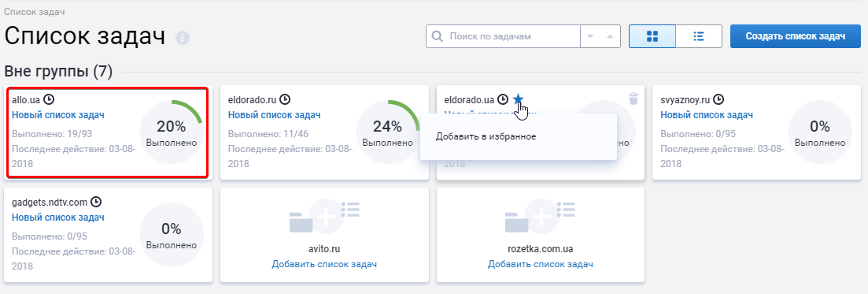Choose Добавить в избранное from popup

486,136
